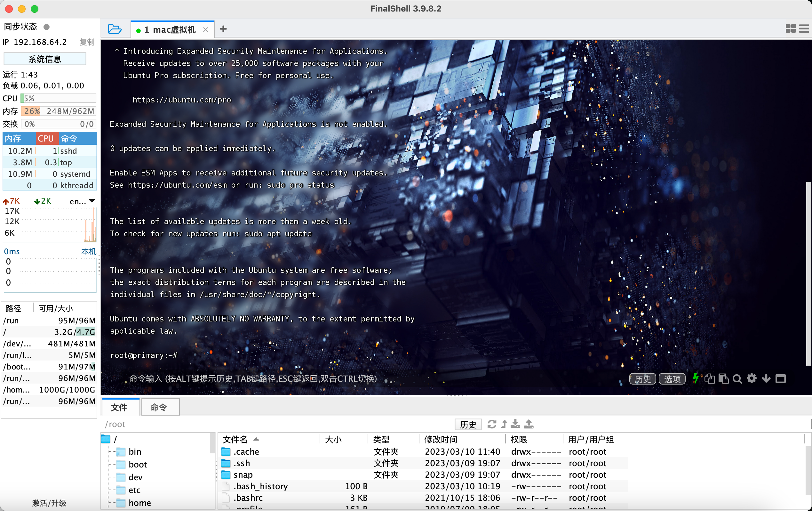
Task: Sort processes by 命令 column
Action: [78, 138]
